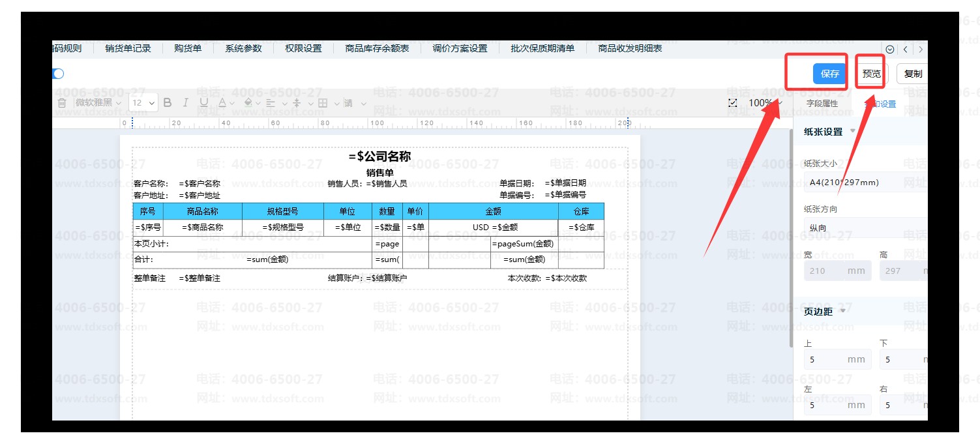Toggle italic formatting
Viewport: 980px width, 444px height.
click(x=185, y=103)
